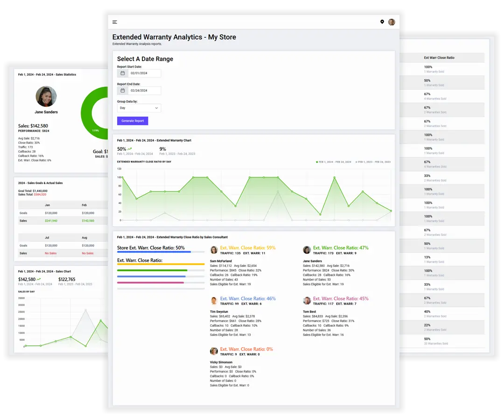Viewport: 504px width, 420px height.
Task: Edit the Report End Date field
Action: click(x=144, y=91)
